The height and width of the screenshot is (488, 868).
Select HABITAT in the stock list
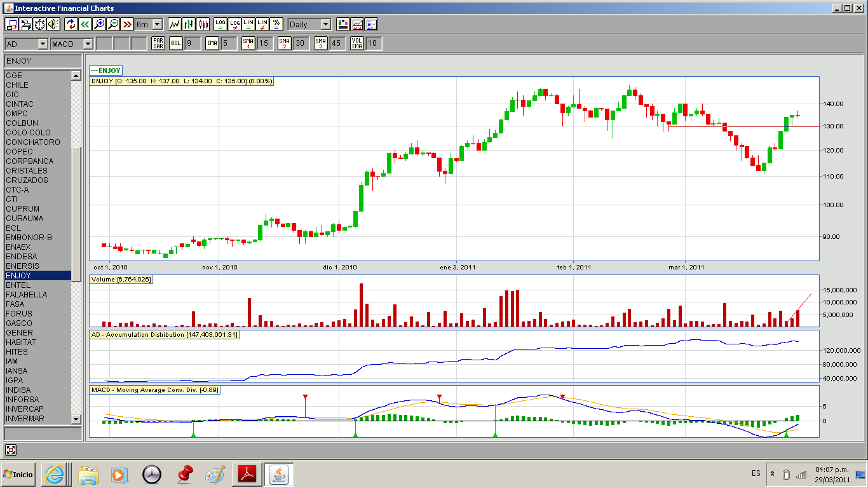click(x=38, y=342)
